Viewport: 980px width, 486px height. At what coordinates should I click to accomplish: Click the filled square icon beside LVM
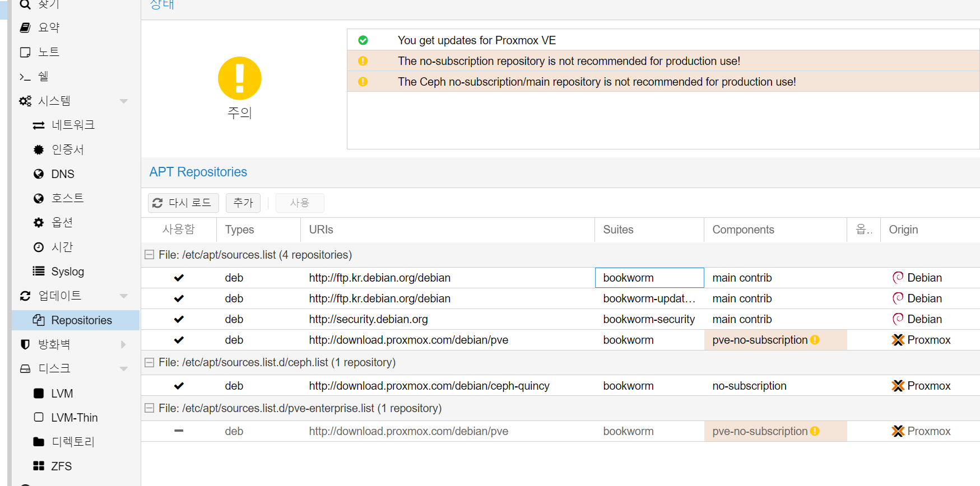click(x=39, y=393)
